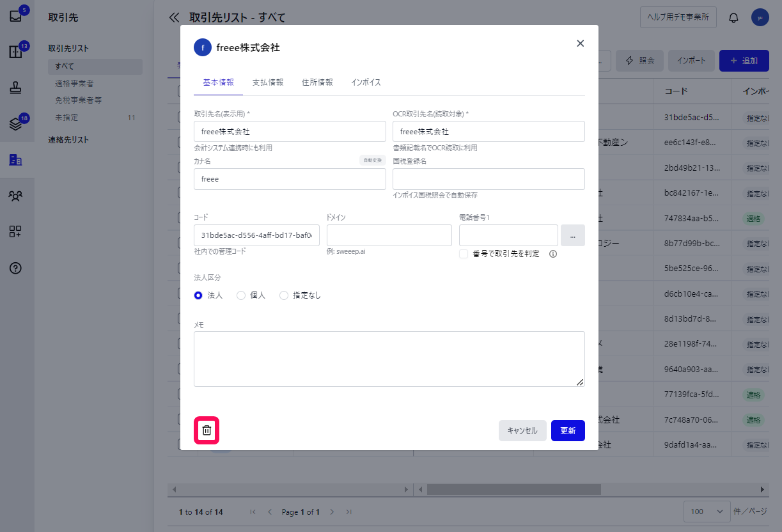Go to first page arrow in pagination
The image size is (782, 532).
coord(253,512)
